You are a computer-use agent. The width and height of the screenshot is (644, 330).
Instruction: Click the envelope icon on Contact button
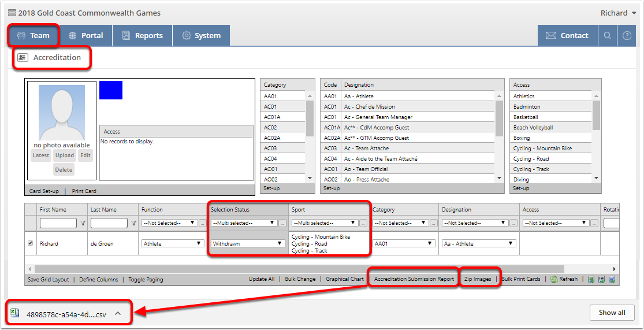coord(551,36)
